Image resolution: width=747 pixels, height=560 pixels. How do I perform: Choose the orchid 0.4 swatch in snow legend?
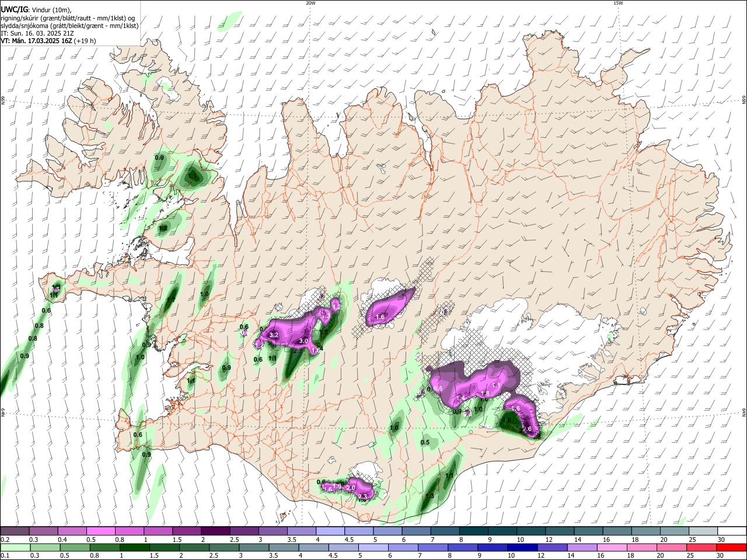pos(72,531)
